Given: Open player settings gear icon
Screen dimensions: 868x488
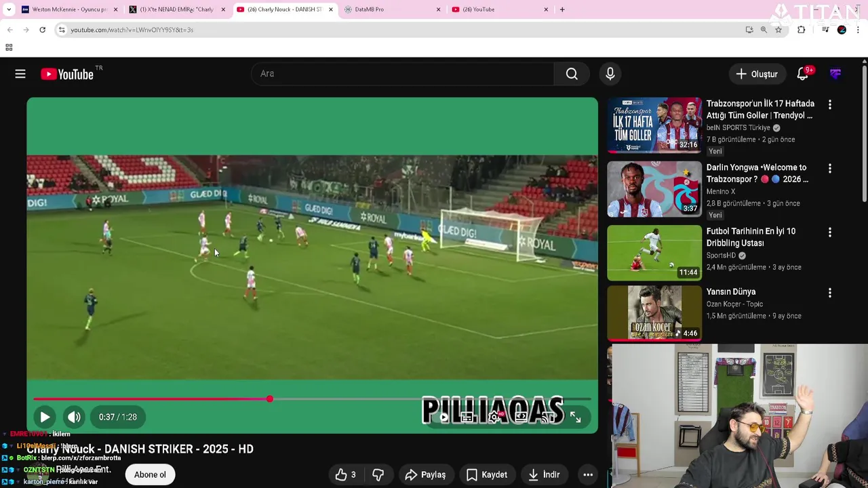Looking at the screenshot, I should click(x=494, y=417).
